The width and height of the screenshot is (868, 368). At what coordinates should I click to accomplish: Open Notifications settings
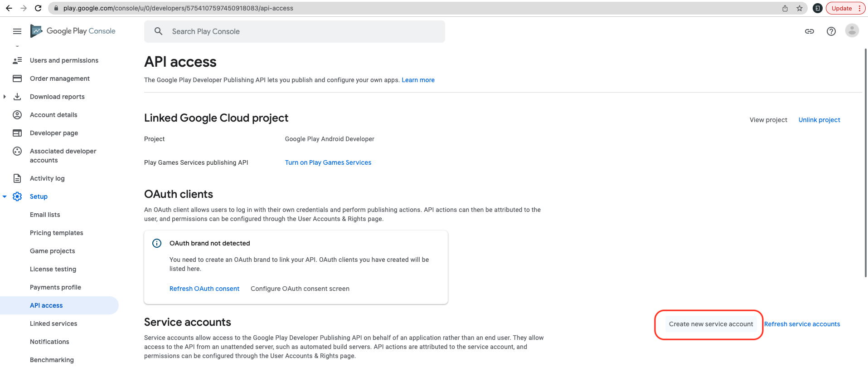49,342
